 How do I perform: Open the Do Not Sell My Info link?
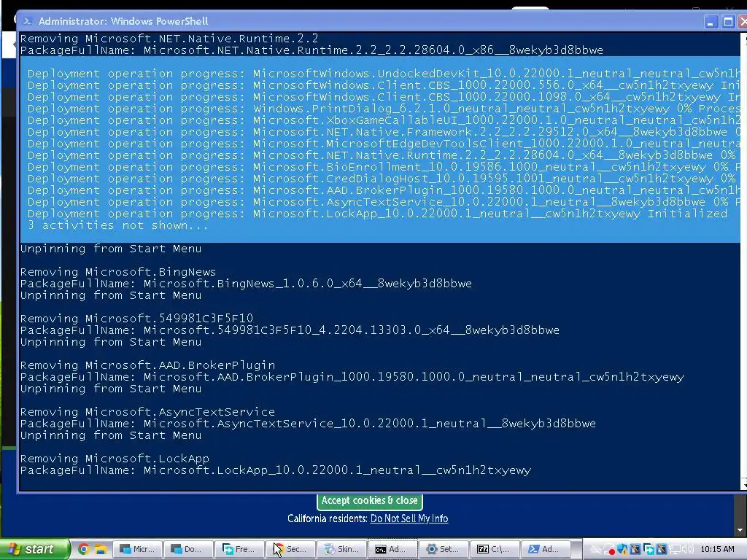pos(409,518)
